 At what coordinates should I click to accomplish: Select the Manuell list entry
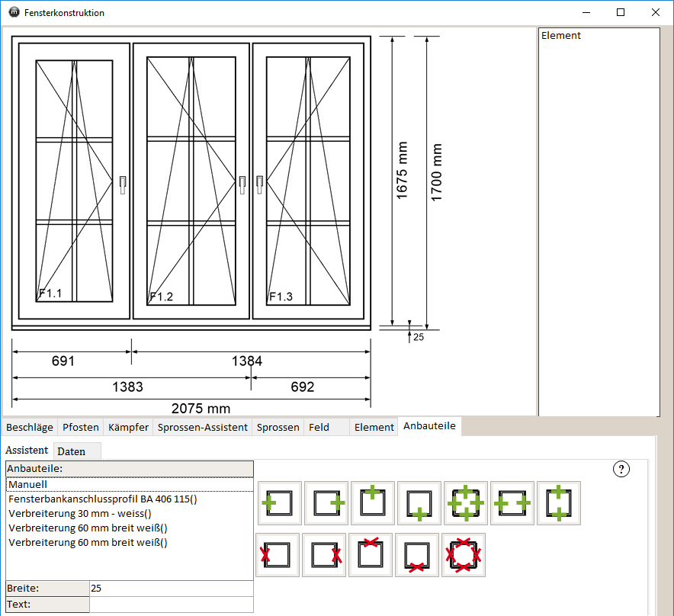coord(130,484)
